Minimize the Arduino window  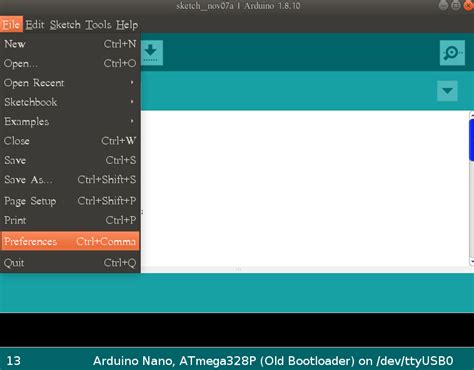443,5
